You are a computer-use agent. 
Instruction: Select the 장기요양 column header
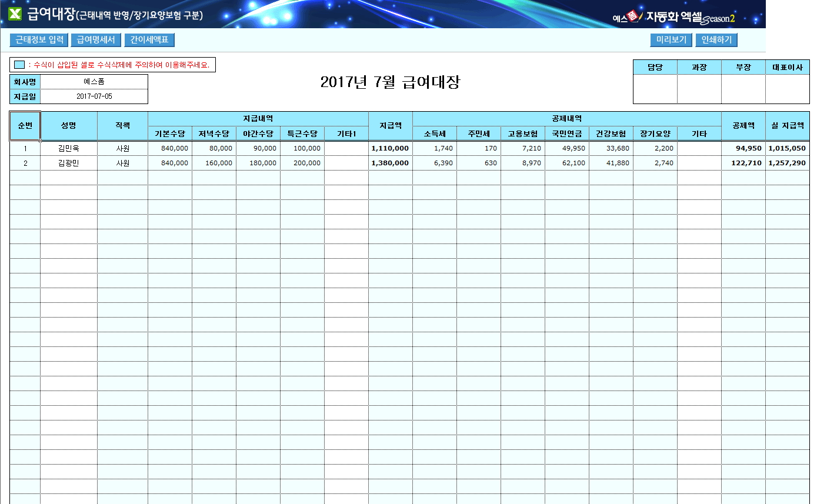[x=655, y=133]
